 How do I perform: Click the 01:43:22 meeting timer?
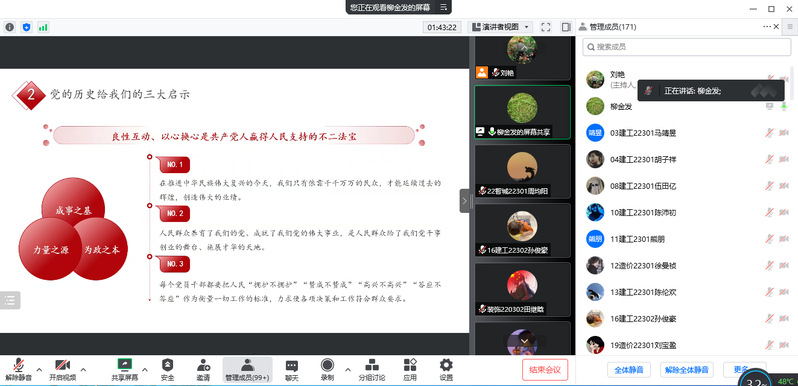point(442,27)
